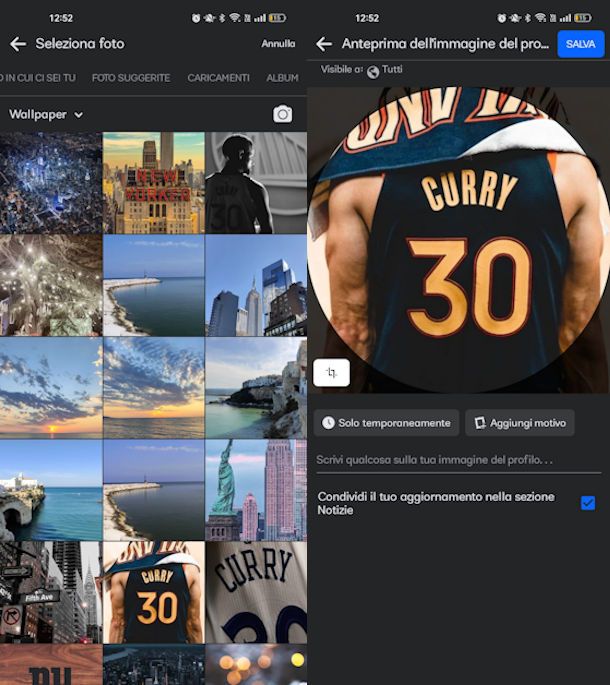Choose the bokeh lights photo

[x=256, y=664]
